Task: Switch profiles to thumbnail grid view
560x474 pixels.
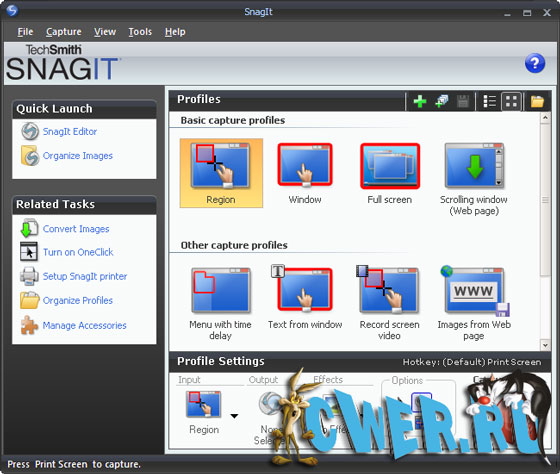Action: 511,101
